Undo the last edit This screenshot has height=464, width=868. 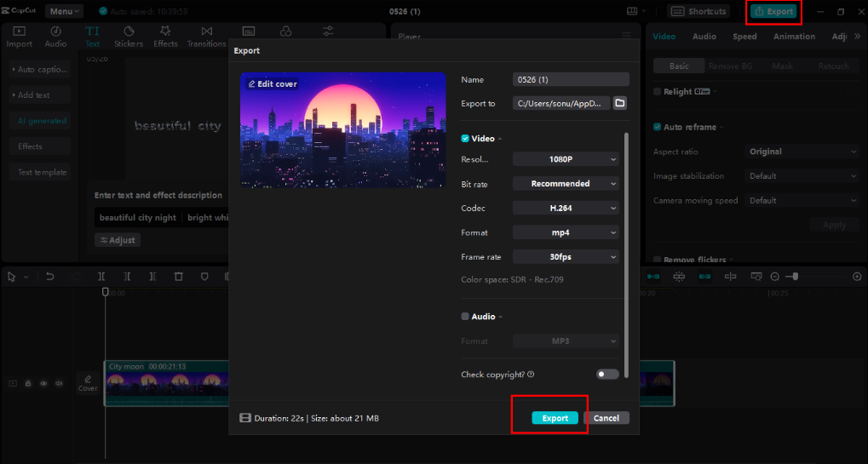pos(49,277)
